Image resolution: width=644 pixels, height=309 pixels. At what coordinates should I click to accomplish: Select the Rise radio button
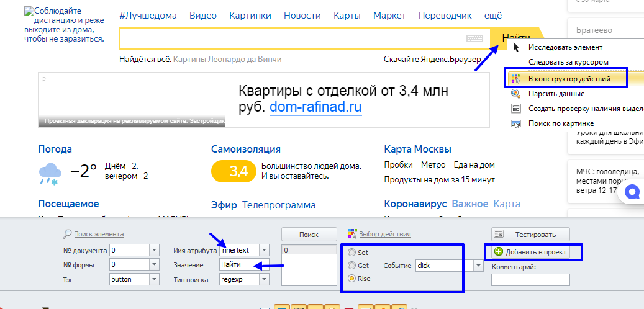[351, 279]
